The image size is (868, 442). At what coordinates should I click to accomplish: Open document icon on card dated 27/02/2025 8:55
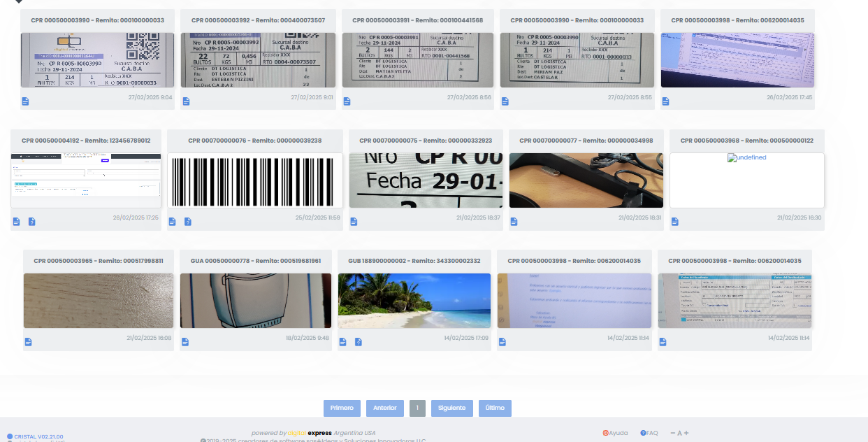coord(505,101)
